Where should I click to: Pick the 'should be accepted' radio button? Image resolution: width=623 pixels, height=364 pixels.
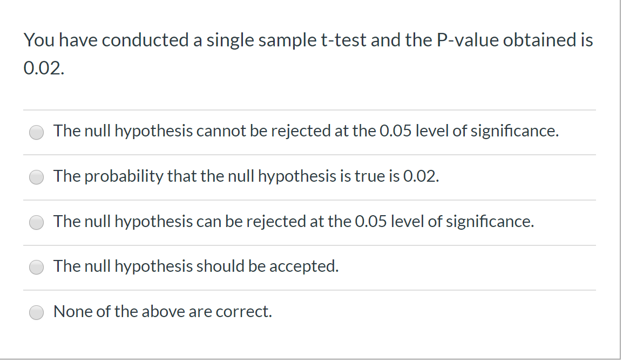click(x=37, y=267)
